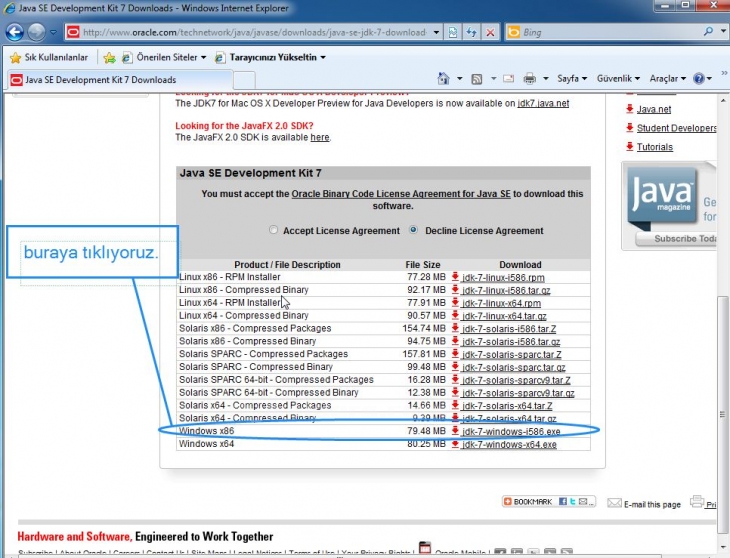Download jdk-7-windows-i586.exe link

coord(510,431)
